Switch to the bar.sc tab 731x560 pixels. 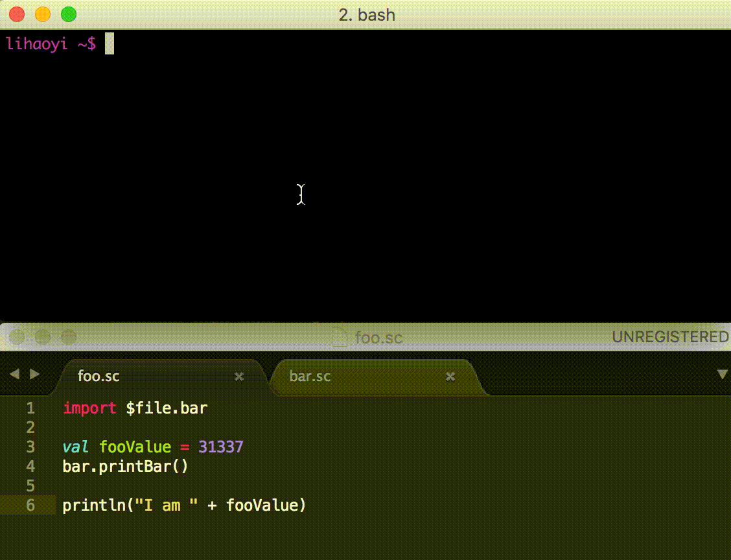(x=310, y=377)
